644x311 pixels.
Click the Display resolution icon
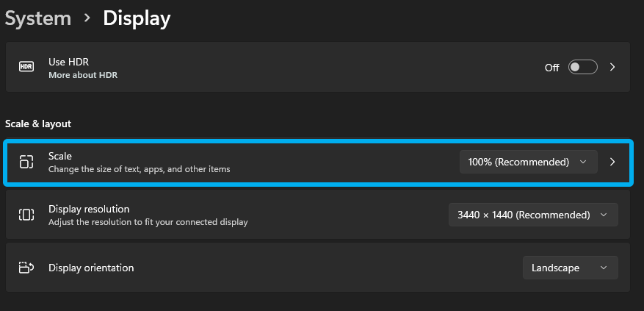(x=26, y=215)
